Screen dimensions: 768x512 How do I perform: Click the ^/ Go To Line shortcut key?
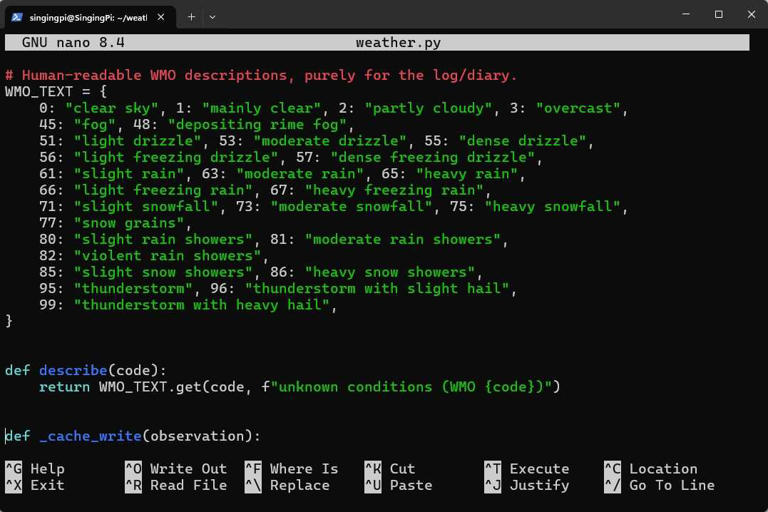point(612,486)
